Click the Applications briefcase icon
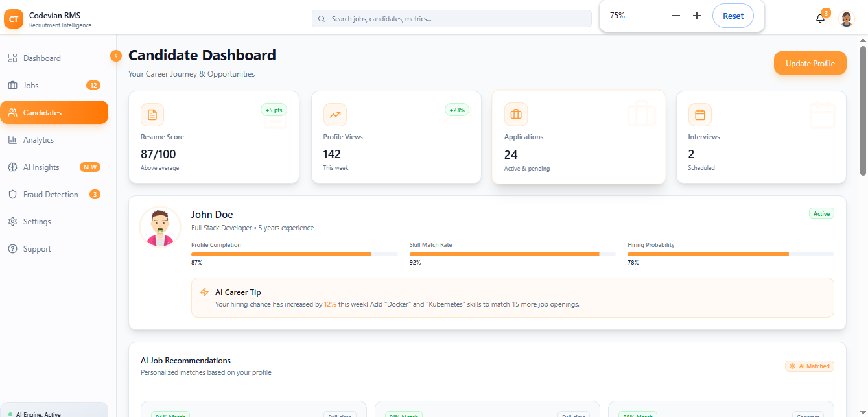 point(516,115)
